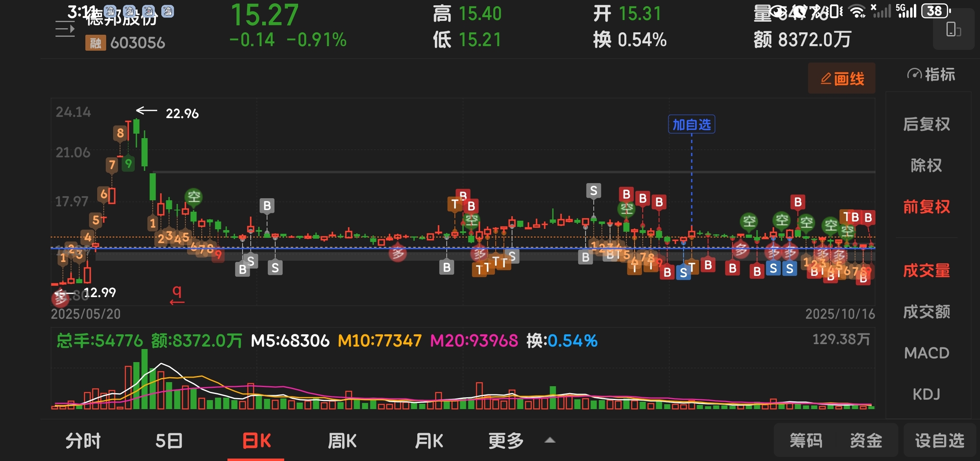The height and width of the screenshot is (461, 980).
Task: Tap the screen rotate icon top right
Action: (x=953, y=30)
